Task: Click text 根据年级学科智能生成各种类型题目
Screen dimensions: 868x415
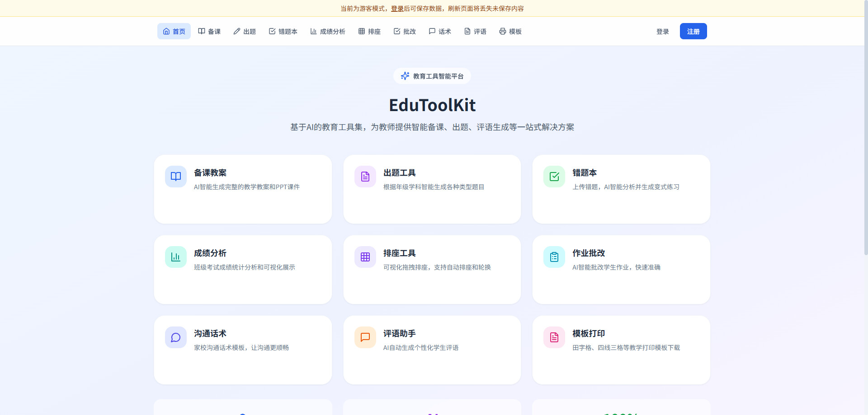Action: point(434,187)
